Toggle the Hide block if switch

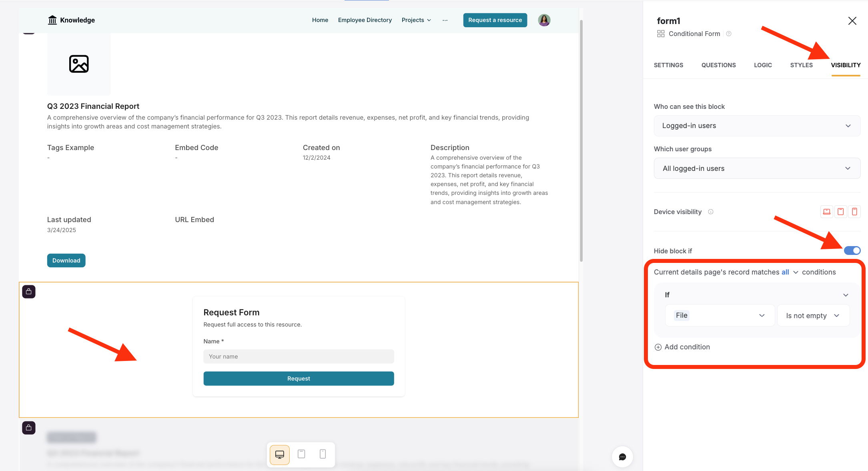(x=852, y=251)
